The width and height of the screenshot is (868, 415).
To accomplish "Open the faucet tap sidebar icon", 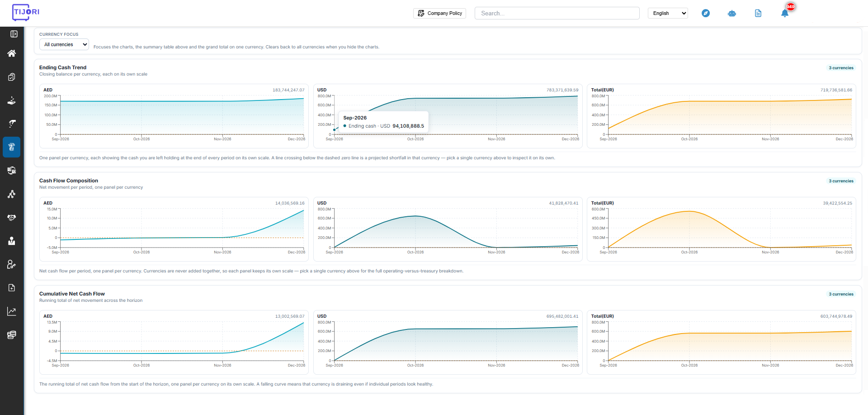I will tap(12, 124).
